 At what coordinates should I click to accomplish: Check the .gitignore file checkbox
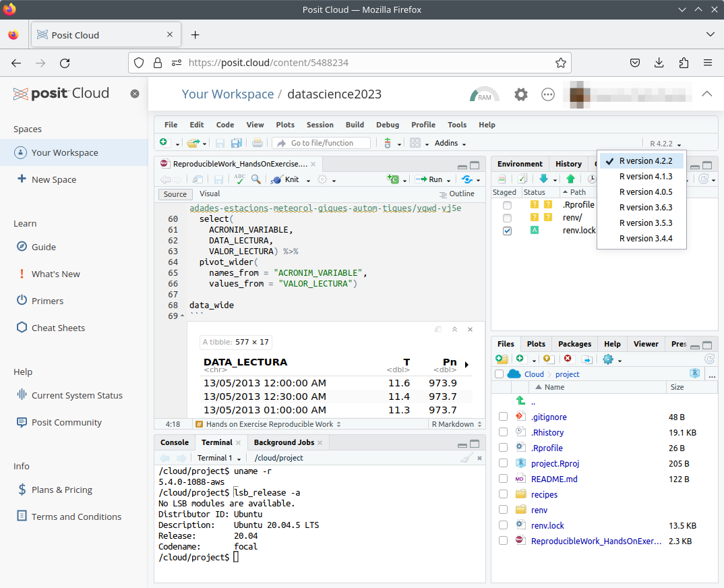click(504, 417)
